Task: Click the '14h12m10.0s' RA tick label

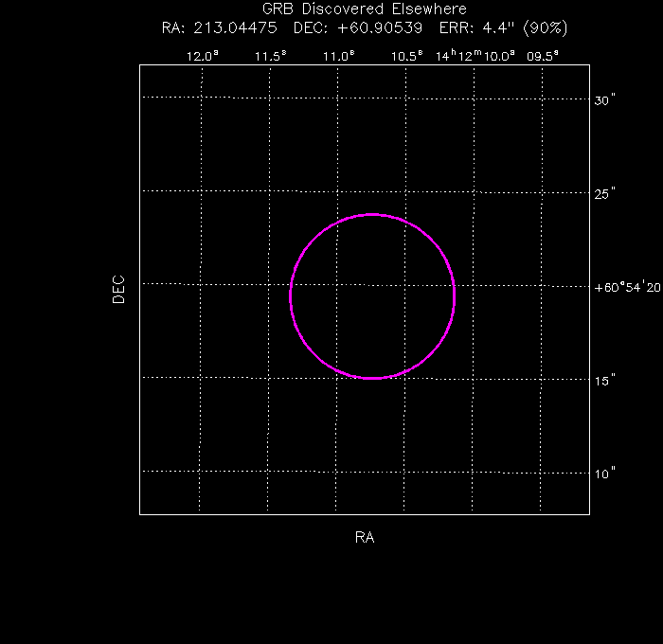Action: (475, 56)
